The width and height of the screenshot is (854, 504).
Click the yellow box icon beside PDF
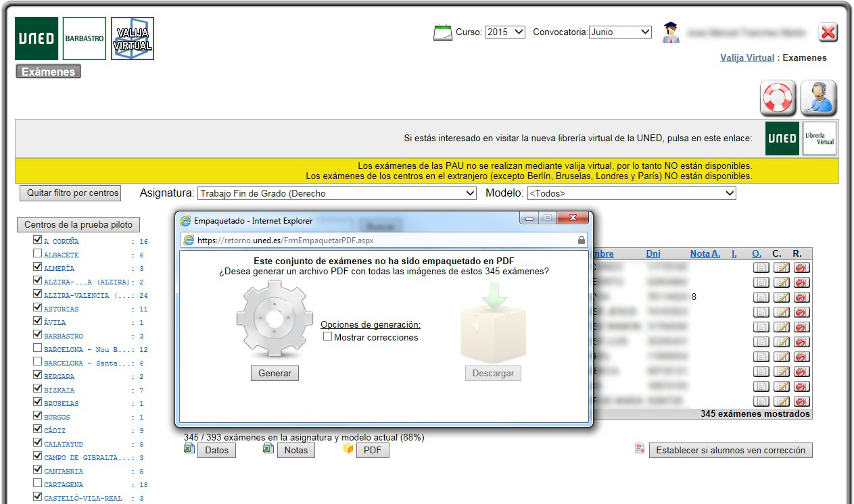(x=348, y=449)
